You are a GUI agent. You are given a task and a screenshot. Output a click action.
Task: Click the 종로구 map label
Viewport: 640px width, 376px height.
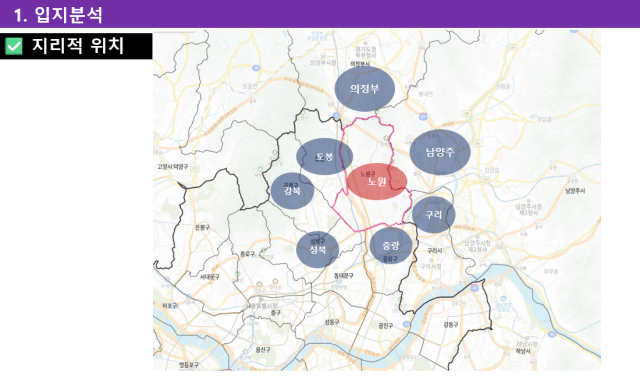tap(248, 254)
